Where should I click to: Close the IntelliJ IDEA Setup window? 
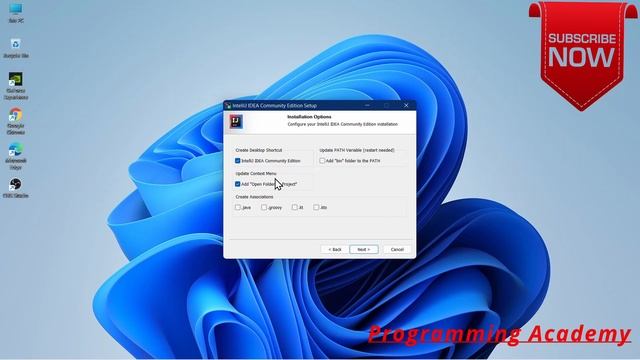(406, 105)
